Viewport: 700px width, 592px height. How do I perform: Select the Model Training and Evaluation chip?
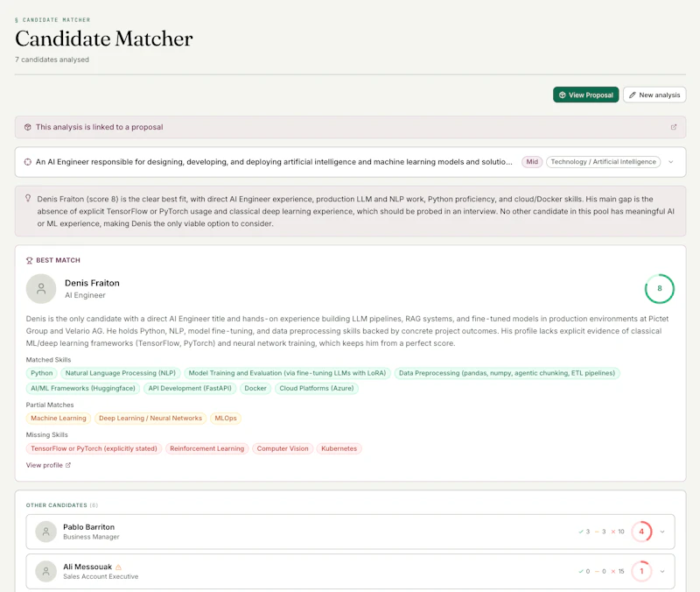click(x=287, y=373)
